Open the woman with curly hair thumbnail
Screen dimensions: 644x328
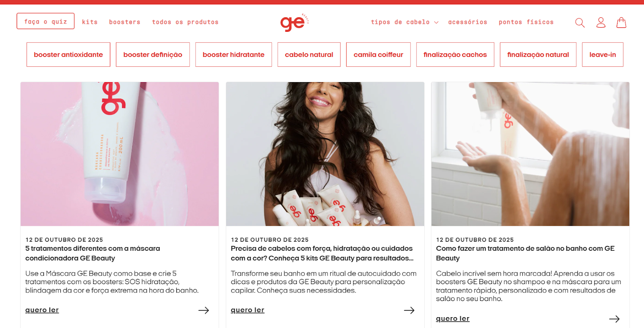(325, 154)
